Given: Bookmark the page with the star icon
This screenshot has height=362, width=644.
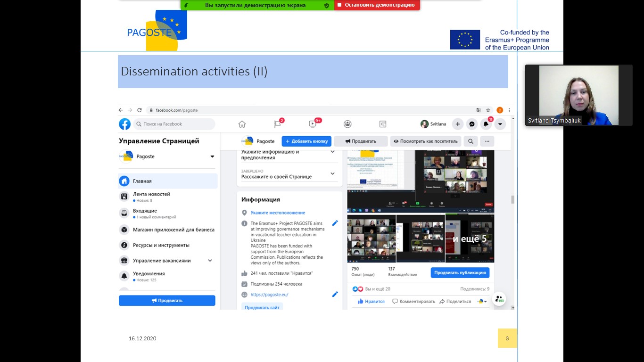Looking at the screenshot, I should [x=488, y=110].
